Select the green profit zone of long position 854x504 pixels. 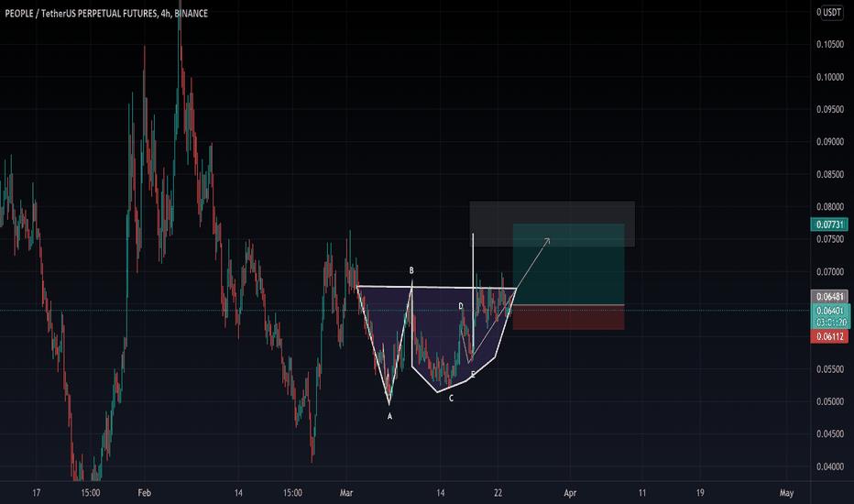[x=568, y=264]
